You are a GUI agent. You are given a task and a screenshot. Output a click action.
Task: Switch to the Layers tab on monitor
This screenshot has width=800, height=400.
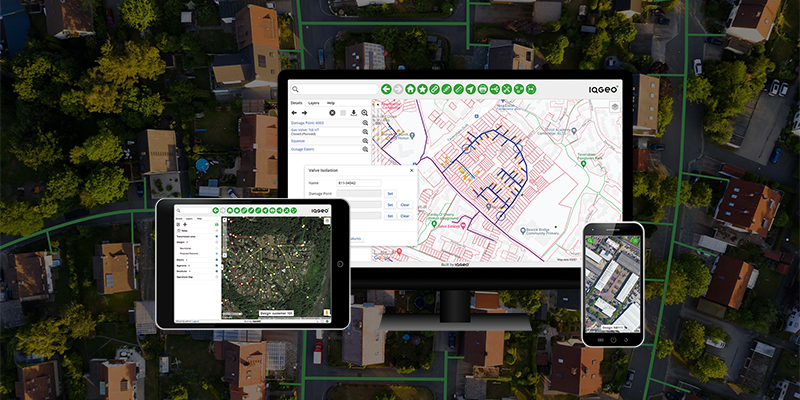point(313,103)
